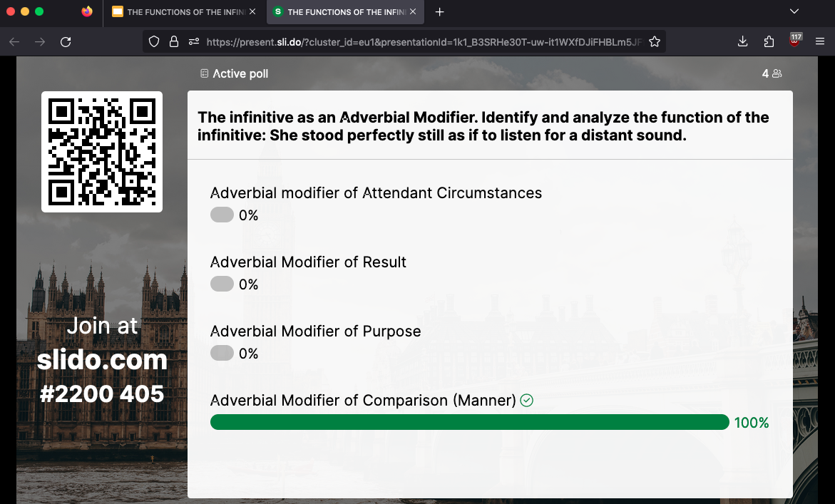Open the browser extensions puzzle icon
Screen dimensions: 835x504
[769, 42]
